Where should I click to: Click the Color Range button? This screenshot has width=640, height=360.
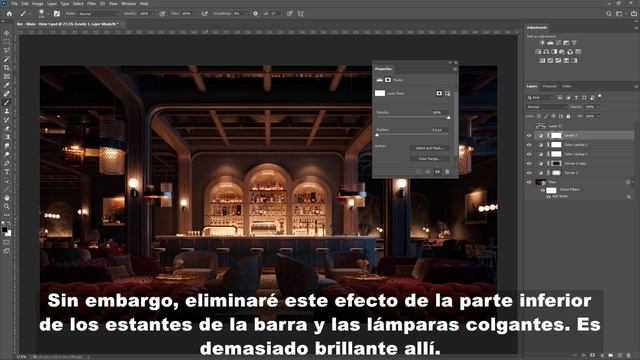[x=429, y=158]
